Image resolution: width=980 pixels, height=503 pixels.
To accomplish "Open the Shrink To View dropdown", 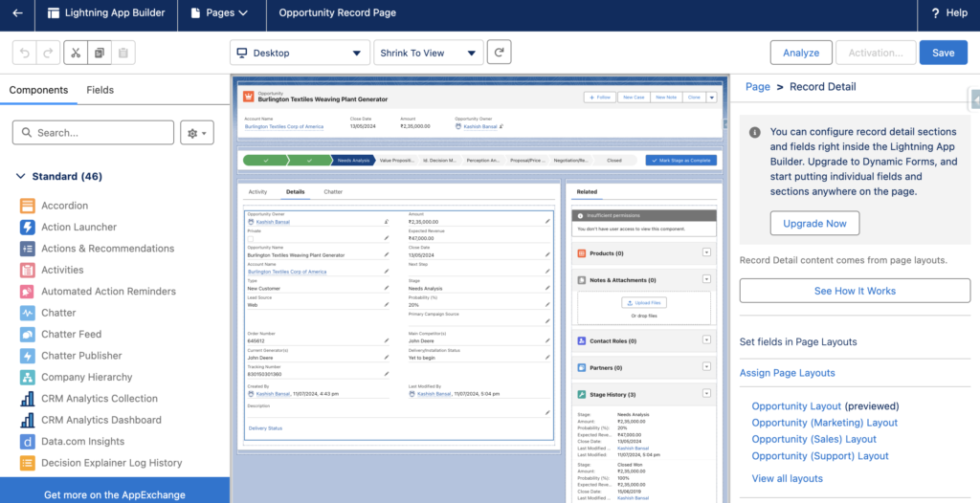I will pyautogui.click(x=428, y=53).
